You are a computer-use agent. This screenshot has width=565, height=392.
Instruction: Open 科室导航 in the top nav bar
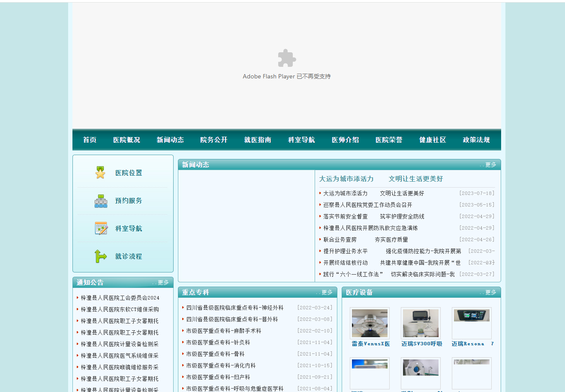click(301, 140)
